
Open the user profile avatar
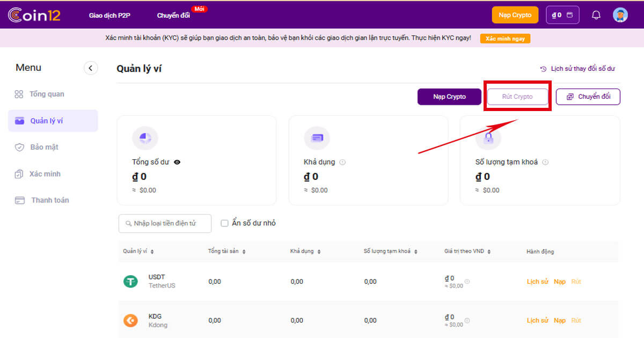click(x=620, y=15)
